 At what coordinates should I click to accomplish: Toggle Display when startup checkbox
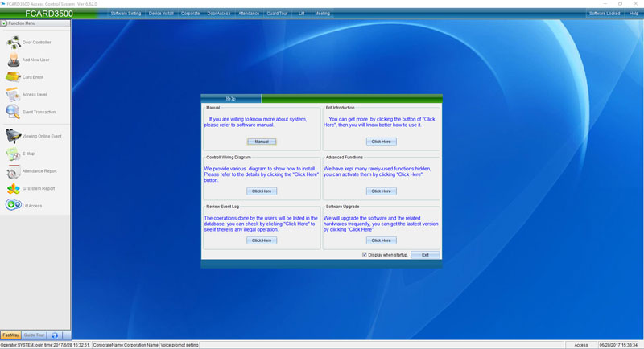pos(365,255)
